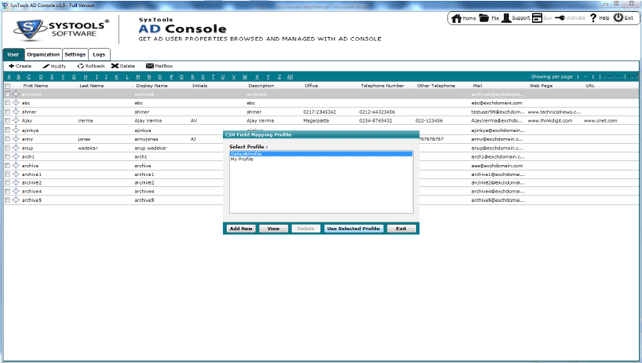642x363 pixels.
Task: Check the checkbox for user Ajay
Action: pos(7,121)
